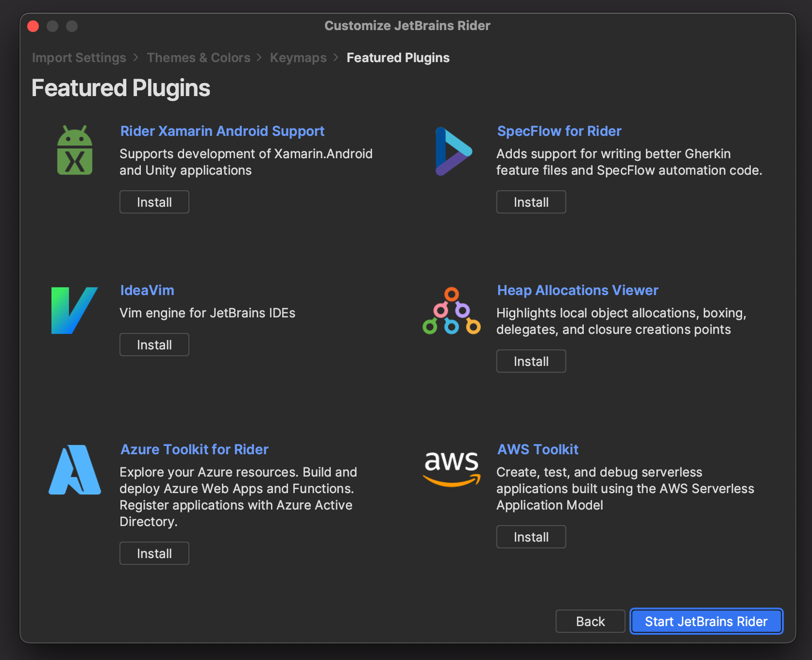This screenshot has width=812, height=660.
Task: Go back with the Back button
Action: tap(591, 621)
